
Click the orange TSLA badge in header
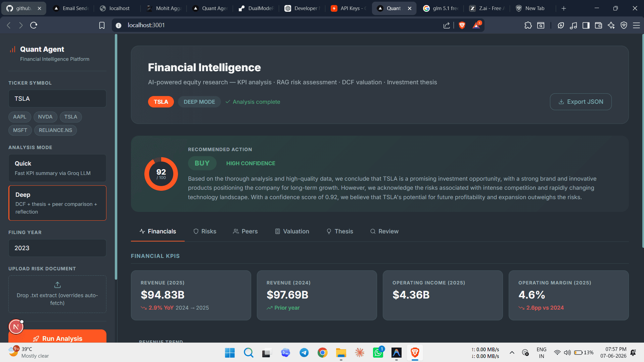(x=161, y=102)
